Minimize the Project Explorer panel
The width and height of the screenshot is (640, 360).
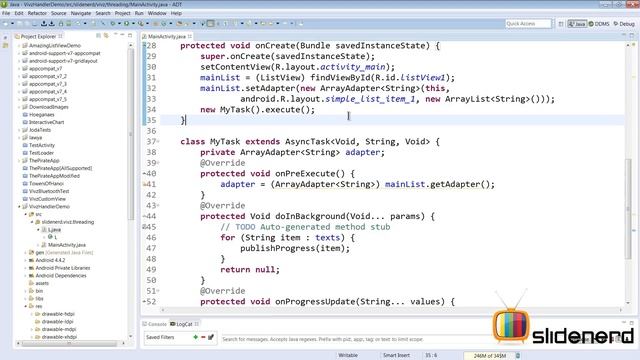tap(122, 35)
